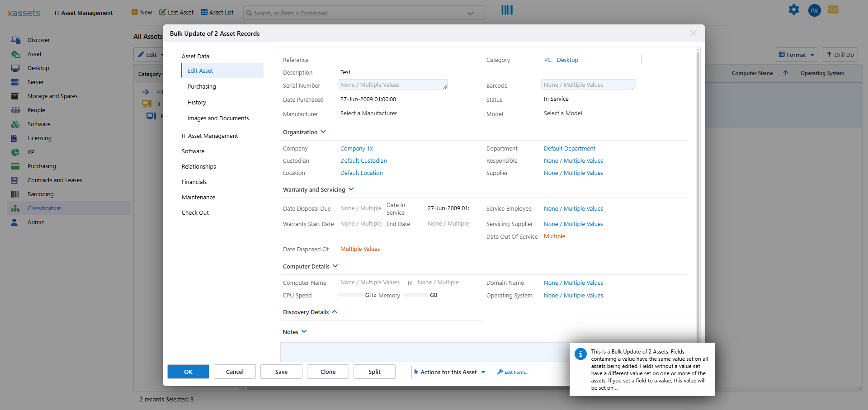Click the sort arrow beside Computer Name
The image size is (868, 410).
coord(786,73)
